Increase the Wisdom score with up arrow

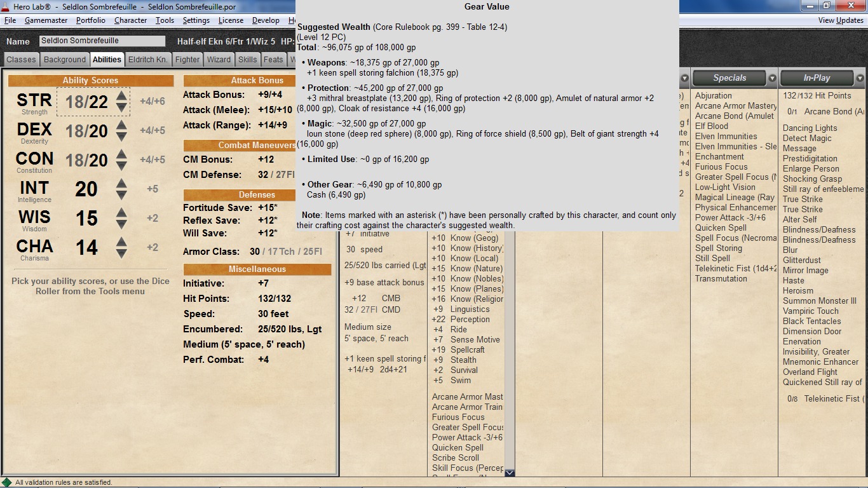pyautogui.click(x=121, y=212)
